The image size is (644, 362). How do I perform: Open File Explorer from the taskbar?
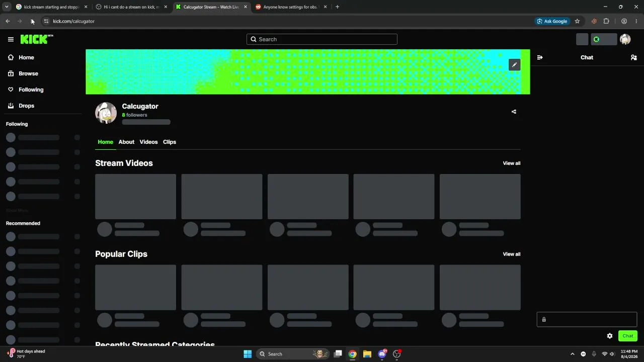[x=367, y=354]
